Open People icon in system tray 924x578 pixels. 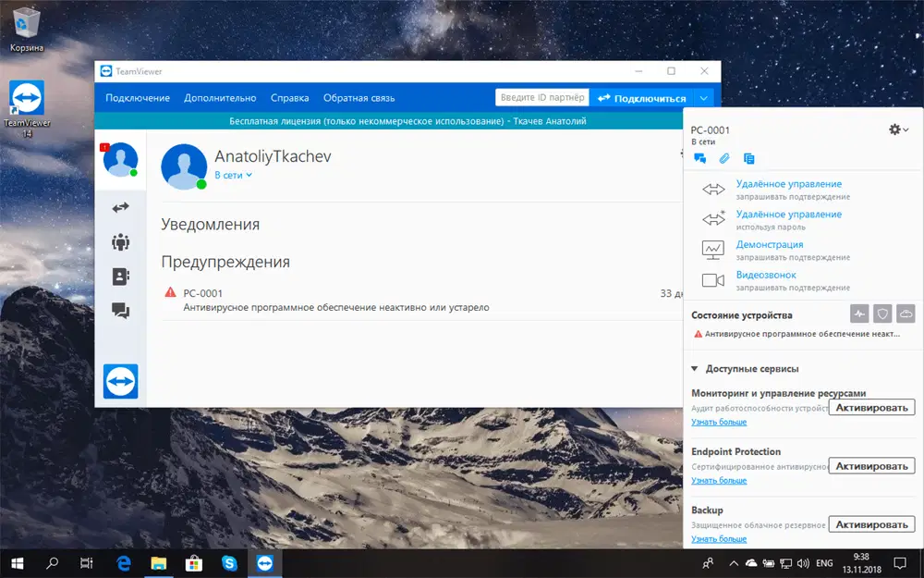click(709, 563)
